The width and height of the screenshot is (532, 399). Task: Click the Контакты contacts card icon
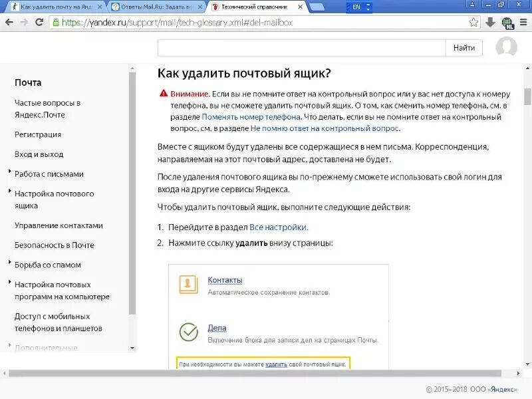click(188, 285)
